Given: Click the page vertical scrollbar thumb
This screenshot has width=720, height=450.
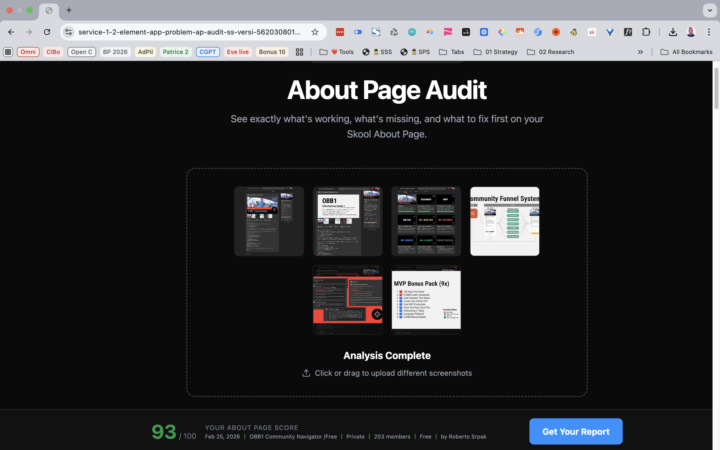Looking at the screenshot, I should point(716,87).
